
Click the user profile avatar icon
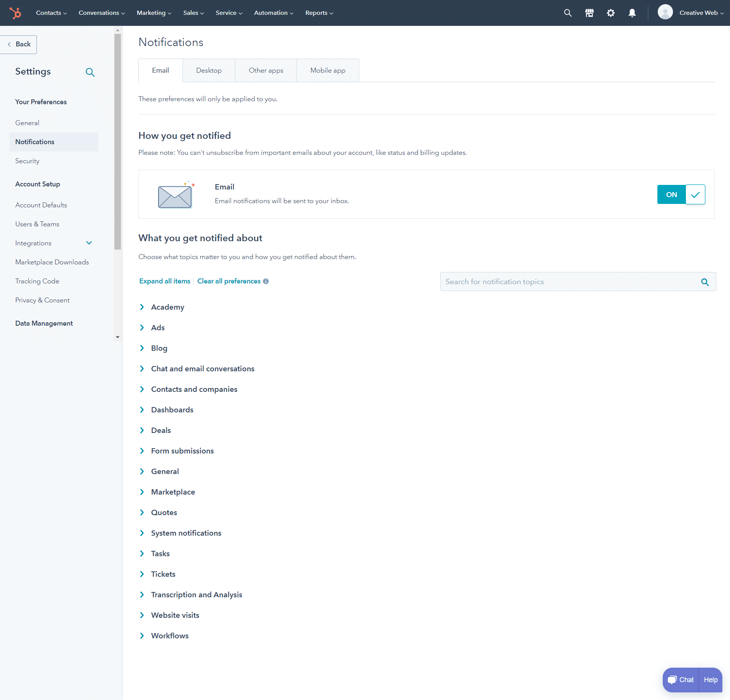point(665,13)
